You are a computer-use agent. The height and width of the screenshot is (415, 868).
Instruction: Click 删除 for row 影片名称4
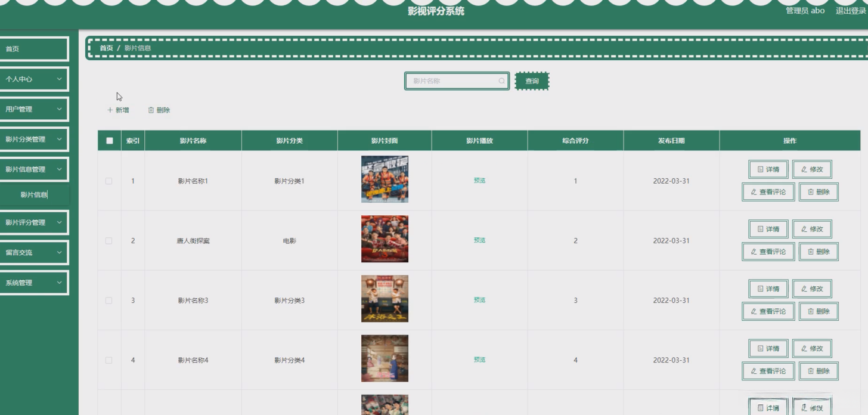click(x=819, y=371)
